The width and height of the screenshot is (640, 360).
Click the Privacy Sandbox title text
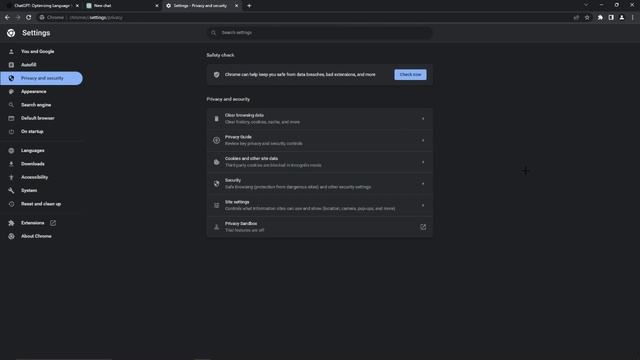(x=241, y=224)
